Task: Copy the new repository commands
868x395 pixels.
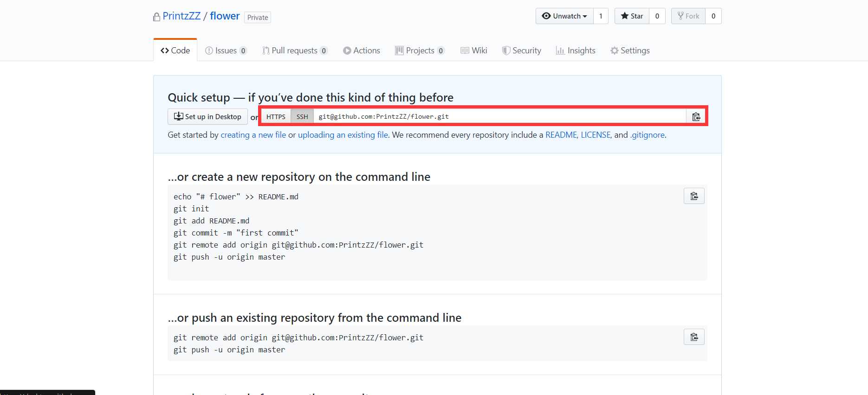Action: pos(694,196)
